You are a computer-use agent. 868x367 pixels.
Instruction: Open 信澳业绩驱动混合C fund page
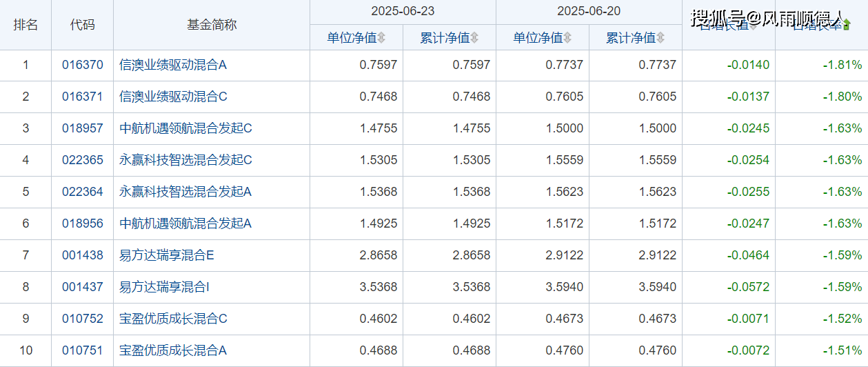tap(173, 97)
